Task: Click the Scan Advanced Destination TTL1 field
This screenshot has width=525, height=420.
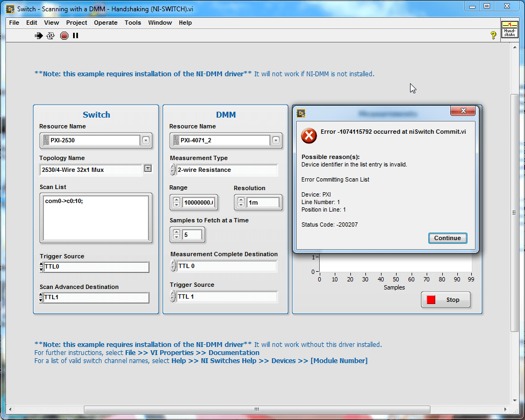Action: 96,298
